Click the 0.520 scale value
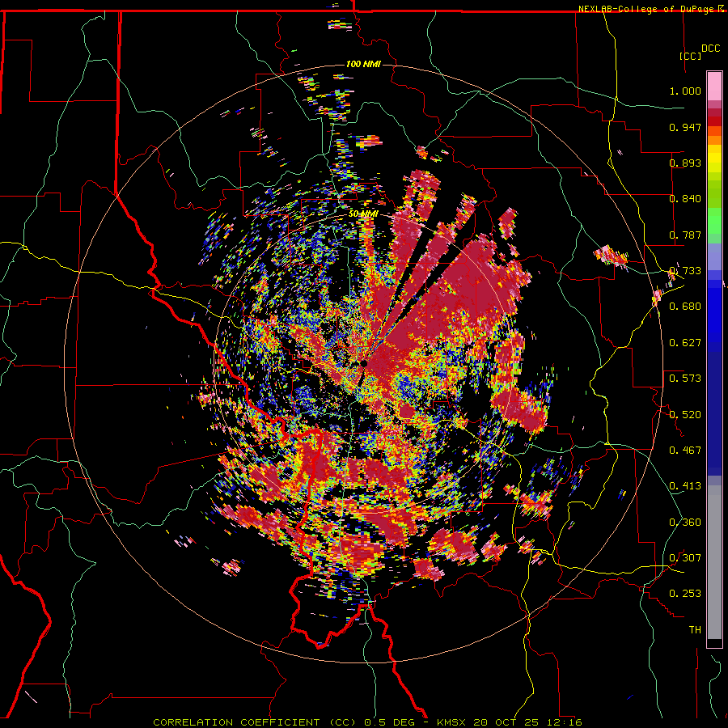 [685, 415]
